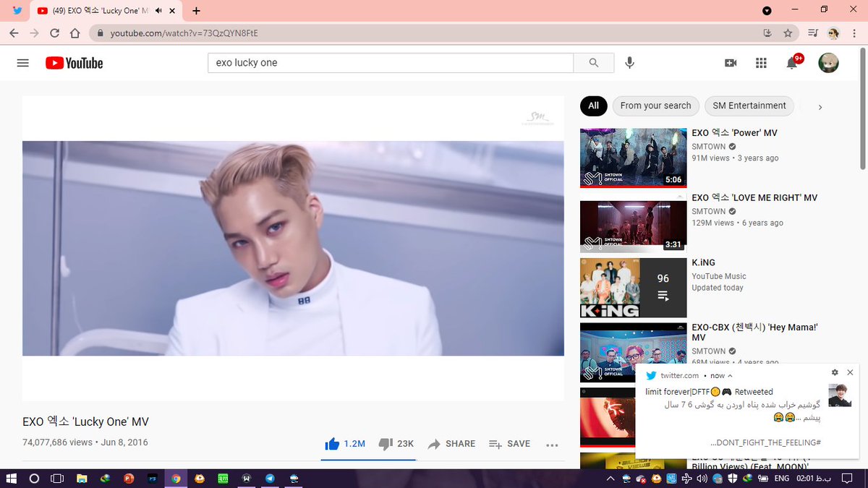
Task: Open the Chrome tab search dropdown
Action: pyautogui.click(x=767, y=11)
